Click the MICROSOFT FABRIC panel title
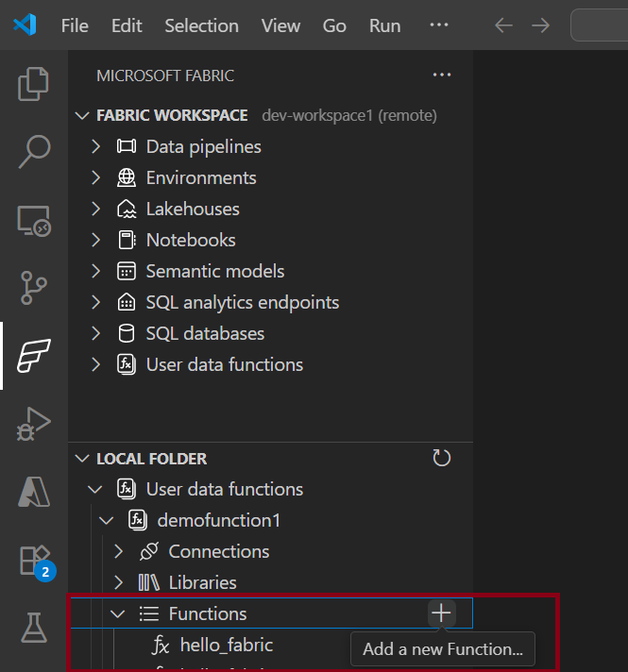 (165, 76)
